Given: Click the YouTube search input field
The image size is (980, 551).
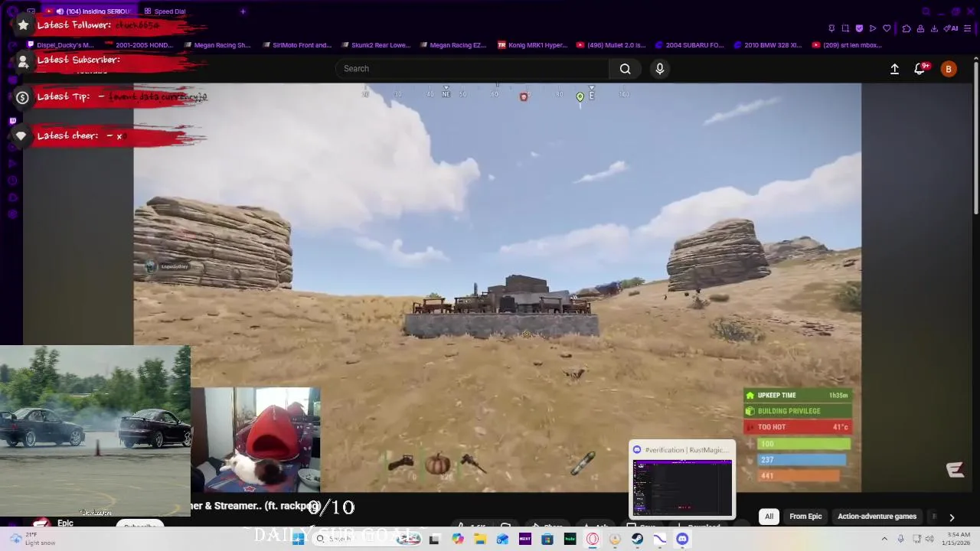Looking at the screenshot, I should tap(472, 69).
